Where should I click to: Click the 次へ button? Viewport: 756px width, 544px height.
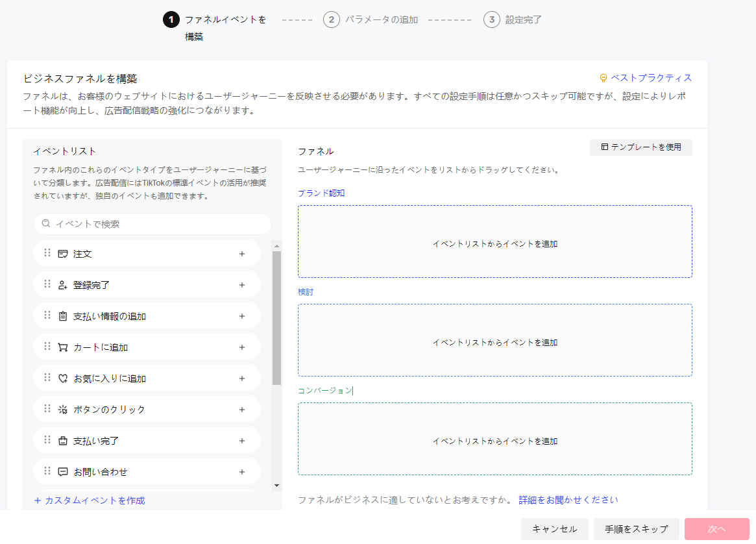(716, 529)
